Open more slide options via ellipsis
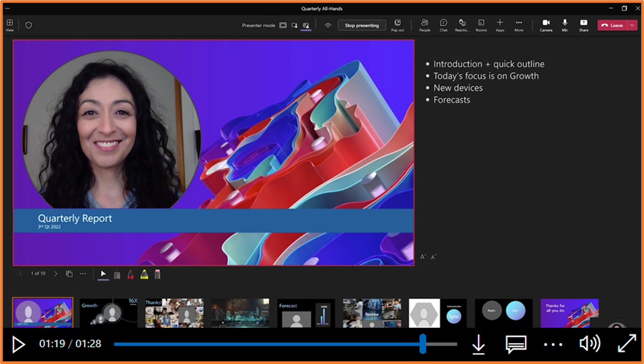This screenshot has width=644, height=364. coord(83,273)
